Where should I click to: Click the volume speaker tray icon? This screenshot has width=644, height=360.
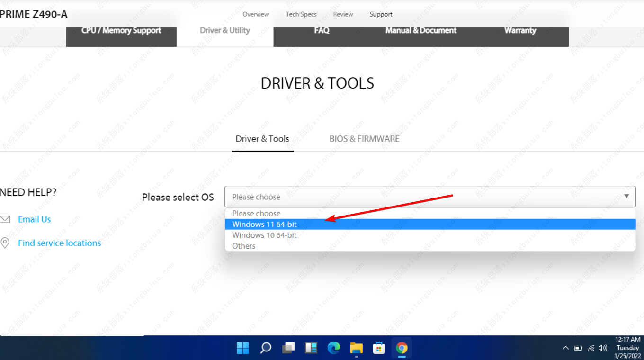click(x=603, y=348)
